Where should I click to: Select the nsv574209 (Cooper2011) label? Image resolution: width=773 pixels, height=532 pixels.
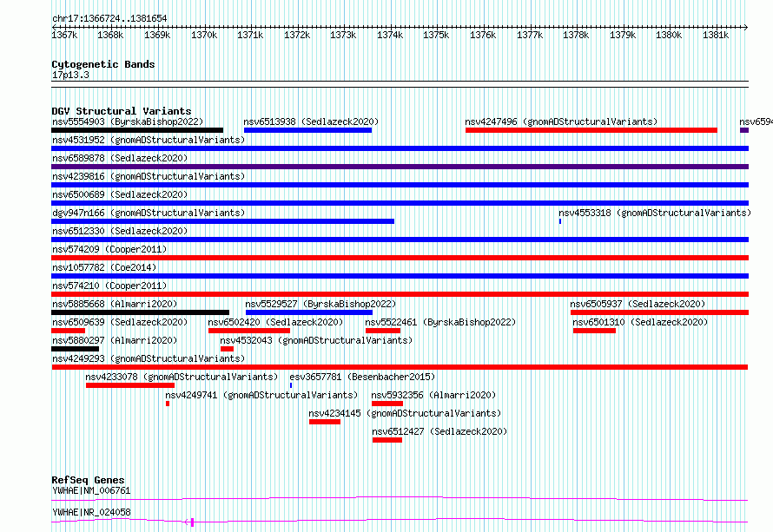click(109, 249)
